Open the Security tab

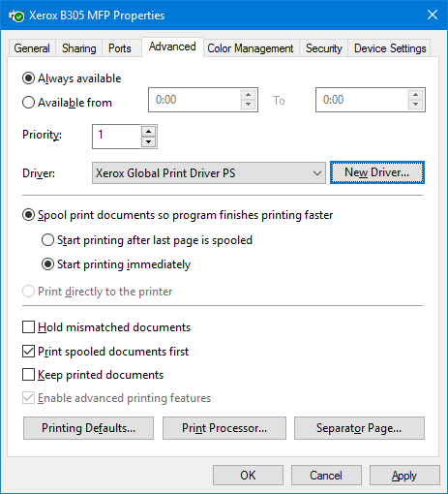(324, 48)
